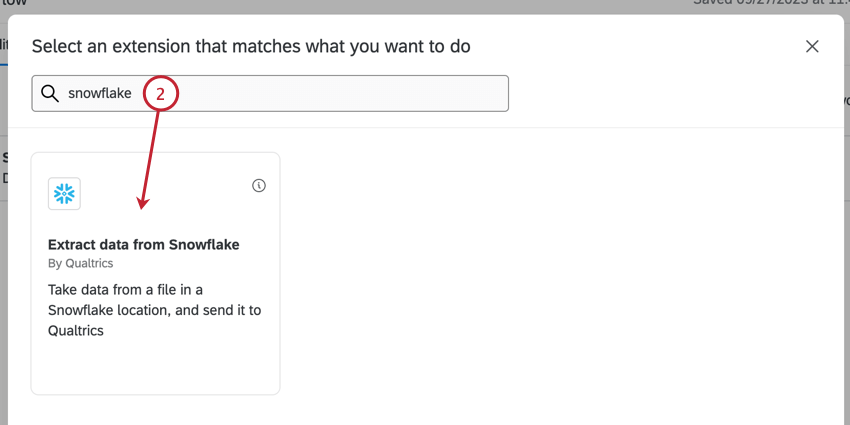Select "Extract data from Snowflake" title
The image size is (850, 425).
click(144, 244)
